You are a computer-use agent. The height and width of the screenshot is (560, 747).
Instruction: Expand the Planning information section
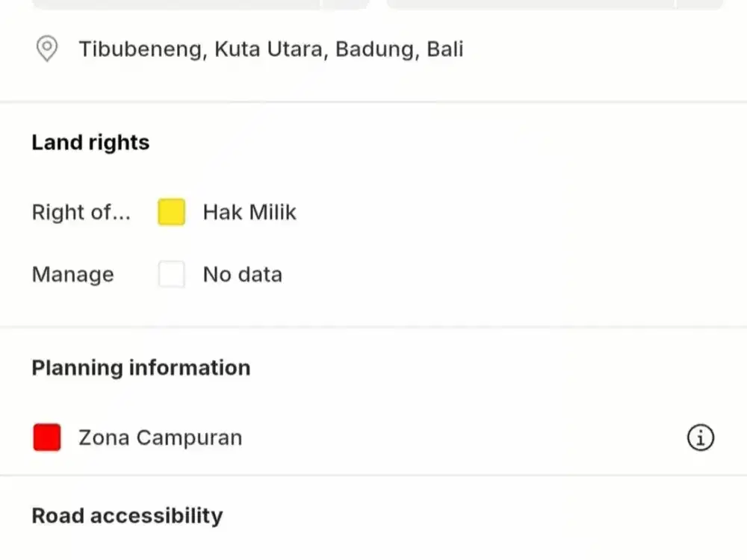click(140, 367)
